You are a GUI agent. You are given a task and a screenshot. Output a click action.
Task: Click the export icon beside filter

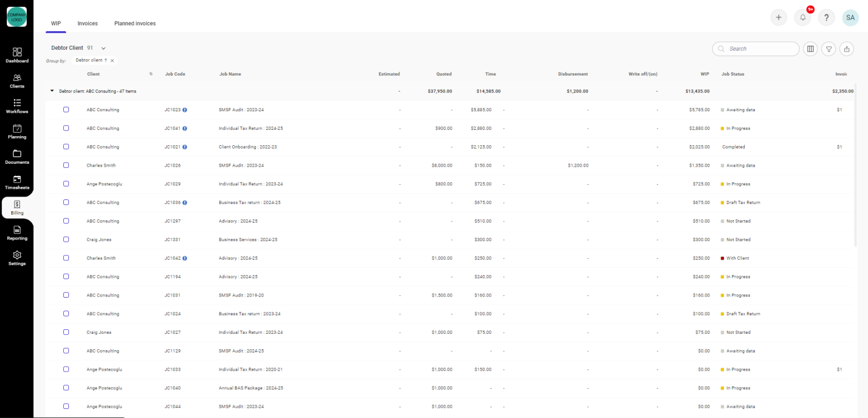coord(847,49)
